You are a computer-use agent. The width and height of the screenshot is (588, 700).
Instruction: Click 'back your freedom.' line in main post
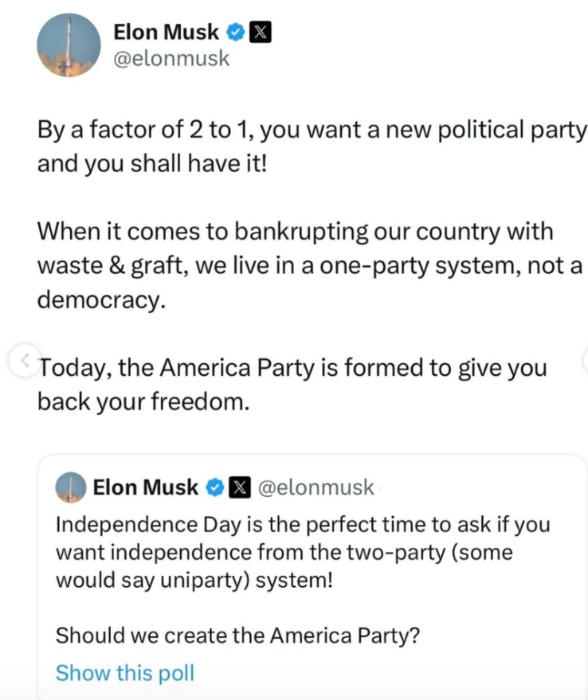pos(143,402)
